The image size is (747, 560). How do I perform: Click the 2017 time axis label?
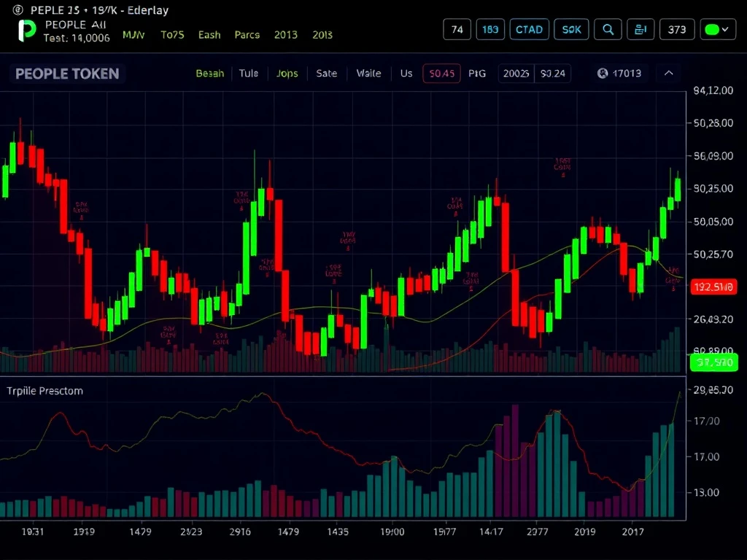(632, 532)
